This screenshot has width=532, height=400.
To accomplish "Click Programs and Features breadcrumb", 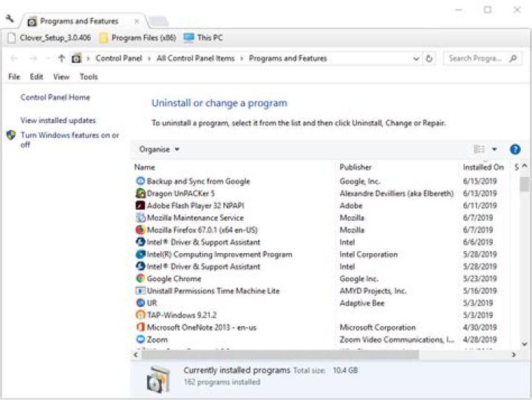I will (x=287, y=58).
